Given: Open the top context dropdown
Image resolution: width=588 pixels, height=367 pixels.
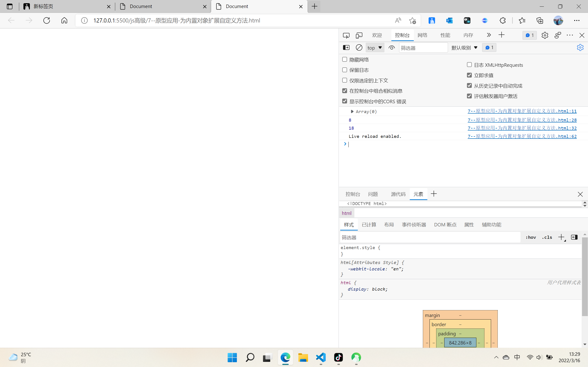Looking at the screenshot, I should point(375,48).
